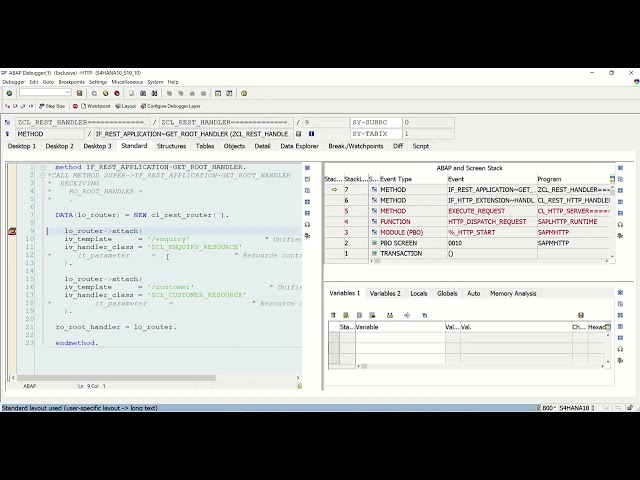Viewport: 640px width, 480px height.
Task: Collapse the comment block fold on line 2
Action: point(42,176)
